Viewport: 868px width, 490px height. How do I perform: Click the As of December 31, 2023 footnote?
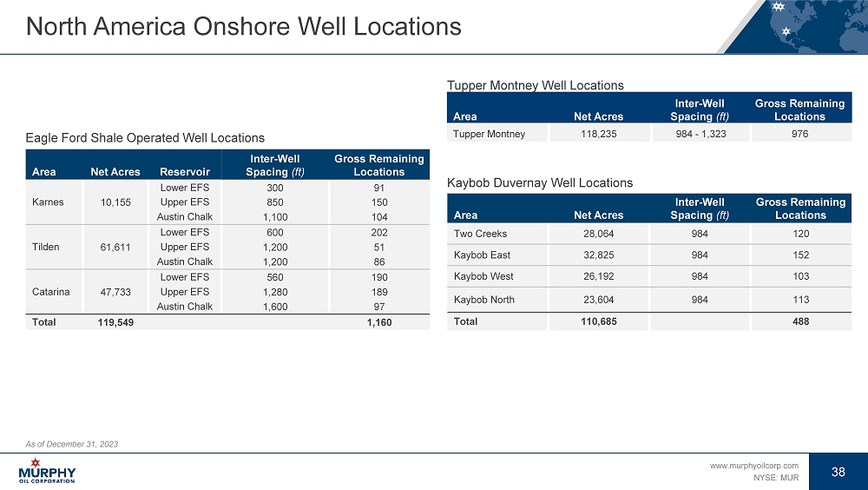pos(72,444)
